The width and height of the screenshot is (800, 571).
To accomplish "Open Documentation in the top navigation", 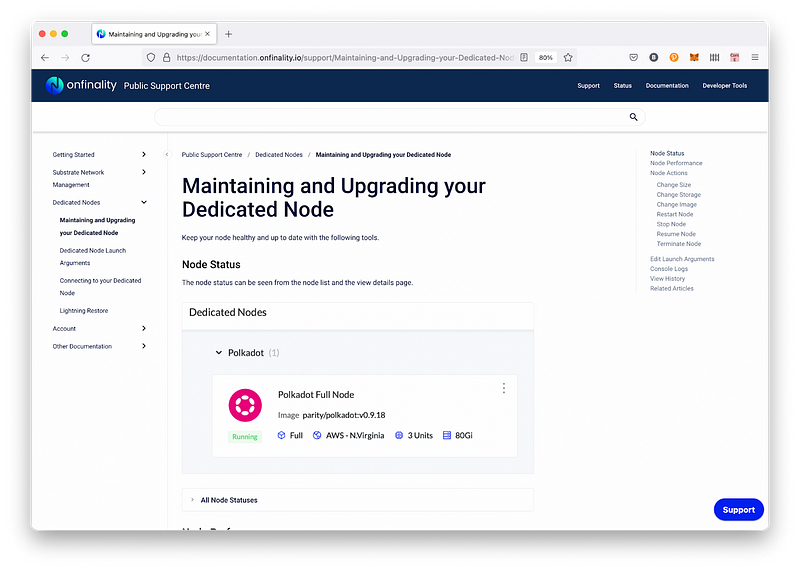I will click(667, 86).
